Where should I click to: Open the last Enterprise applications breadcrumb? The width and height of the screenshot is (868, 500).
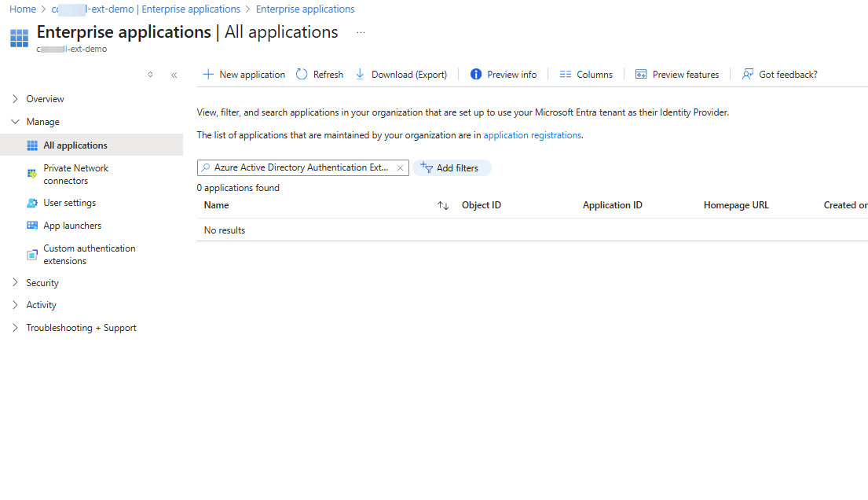(x=305, y=9)
